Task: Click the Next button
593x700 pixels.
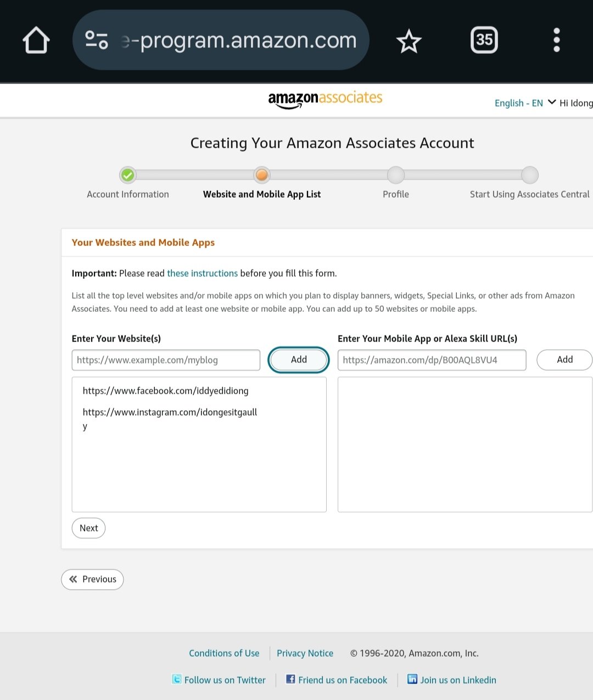Action: 88,528
